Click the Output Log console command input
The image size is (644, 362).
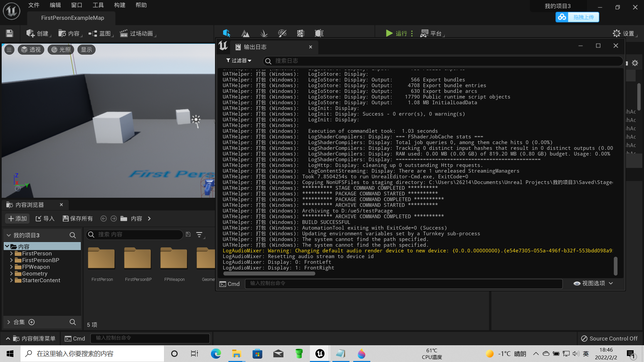(x=404, y=284)
